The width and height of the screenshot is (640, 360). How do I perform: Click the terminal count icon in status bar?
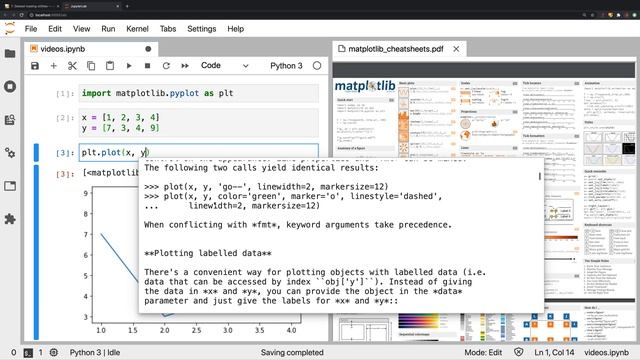click(x=28, y=353)
